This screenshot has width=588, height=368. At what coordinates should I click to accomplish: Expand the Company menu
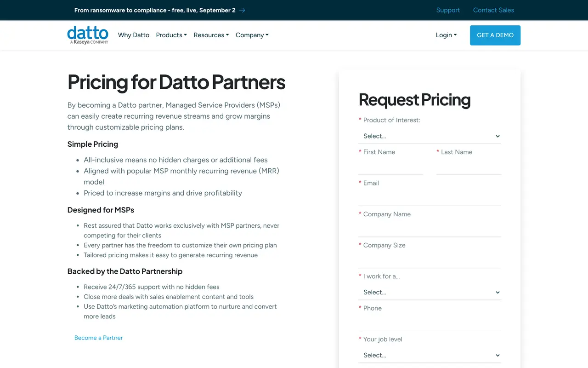252,35
